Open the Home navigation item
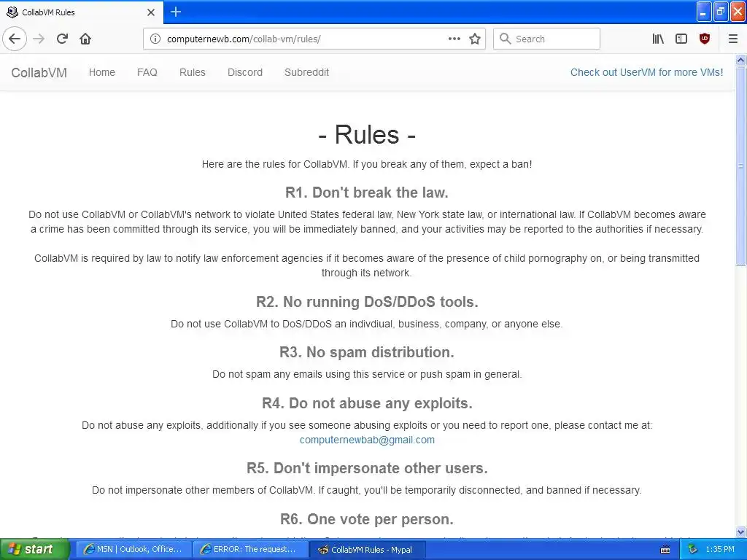This screenshot has width=747, height=560. tap(102, 72)
